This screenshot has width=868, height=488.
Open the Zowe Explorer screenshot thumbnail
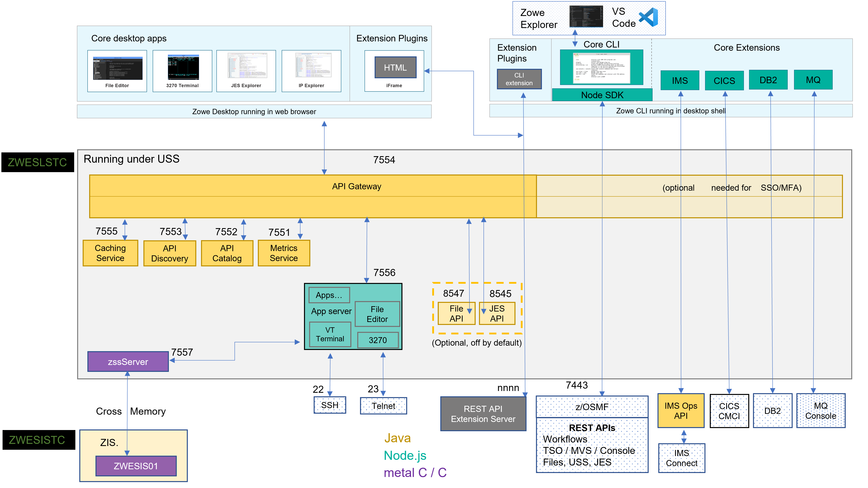click(x=586, y=17)
